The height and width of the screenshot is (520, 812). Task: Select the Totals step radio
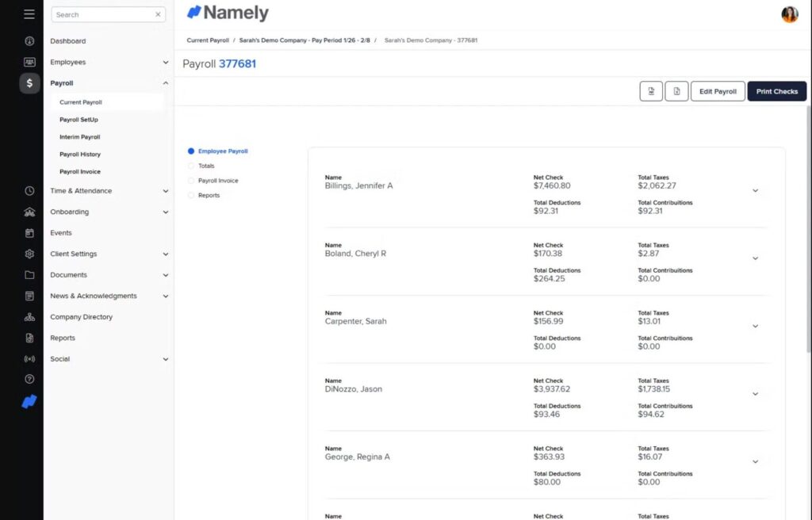pos(191,166)
